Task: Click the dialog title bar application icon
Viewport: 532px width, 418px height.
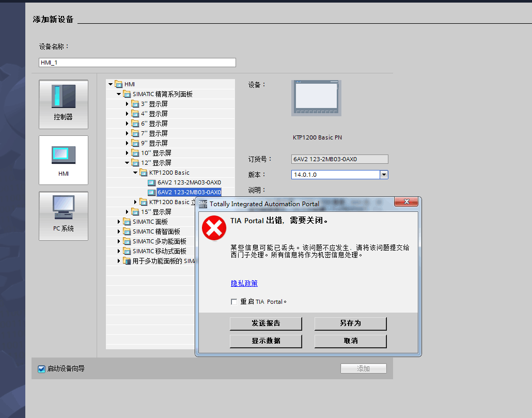Action: 203,204
